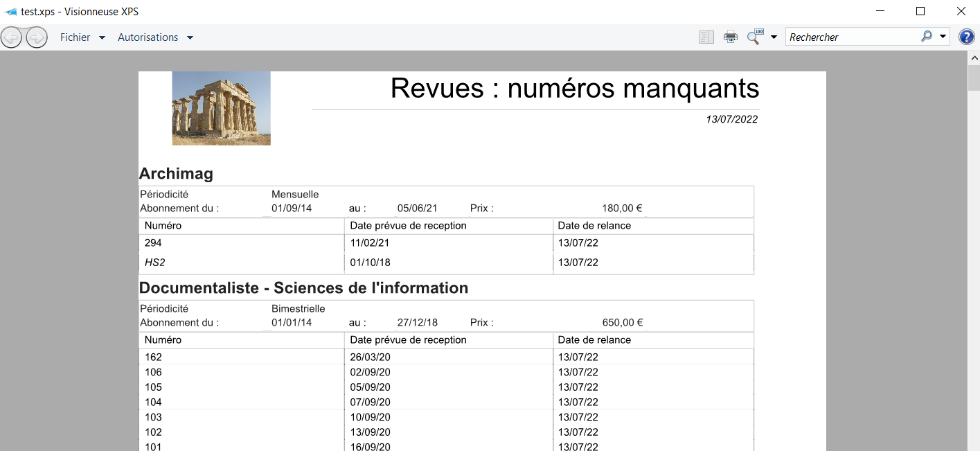
Task: Click the vertical scrollbar thumb
Action: point(974,78)
